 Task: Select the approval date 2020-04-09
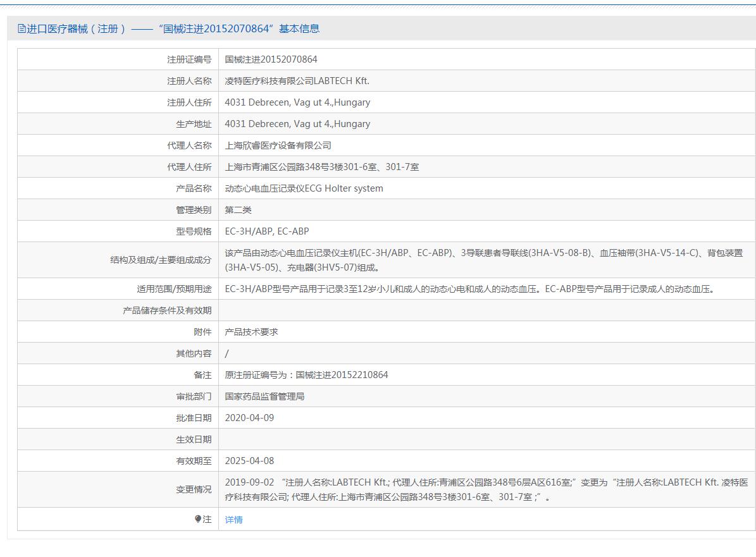[249, 418]
